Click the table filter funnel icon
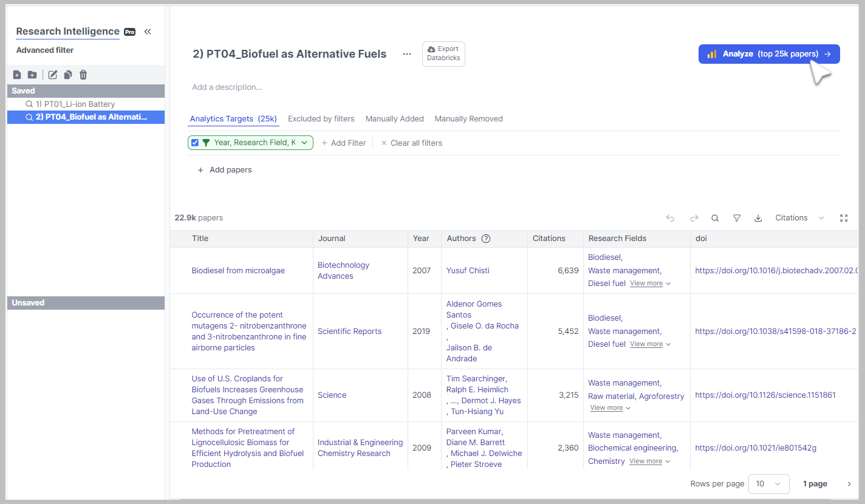The height and width of the screenshot is (504, 865). tap(737, 218)
